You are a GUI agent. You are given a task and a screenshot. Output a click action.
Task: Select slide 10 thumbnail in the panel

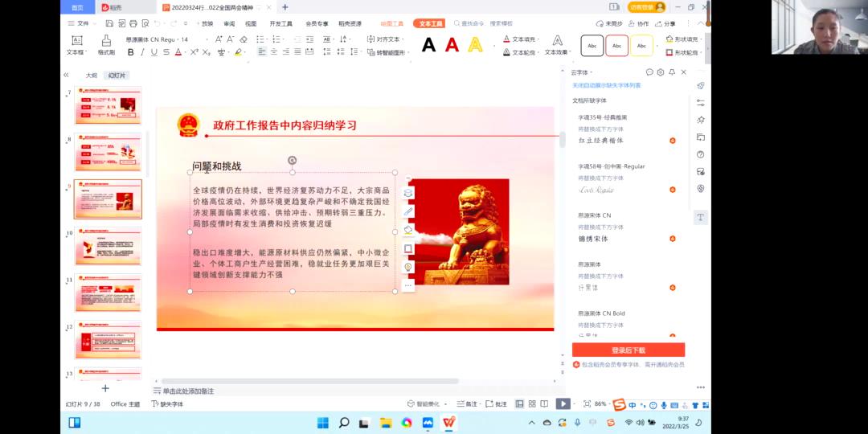108,246
